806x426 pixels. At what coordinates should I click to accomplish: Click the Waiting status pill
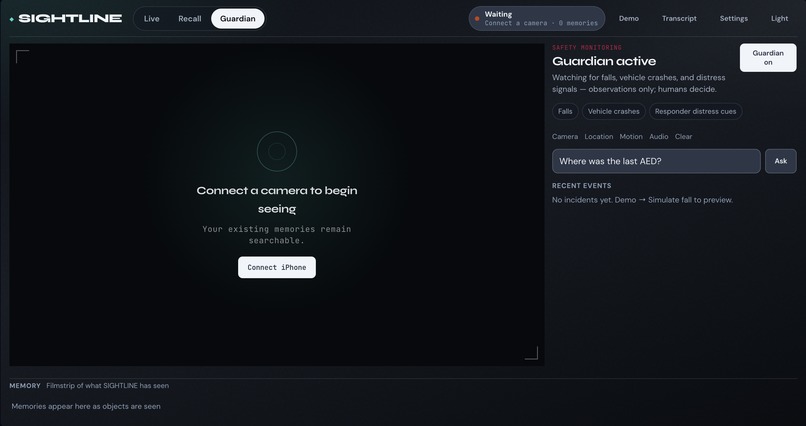pos(537,18)
